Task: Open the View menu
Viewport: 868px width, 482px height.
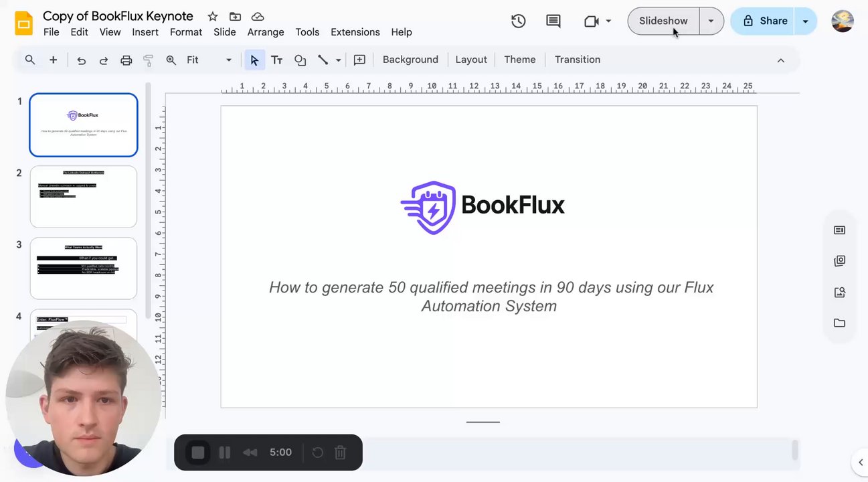Action: pos(110,32)
